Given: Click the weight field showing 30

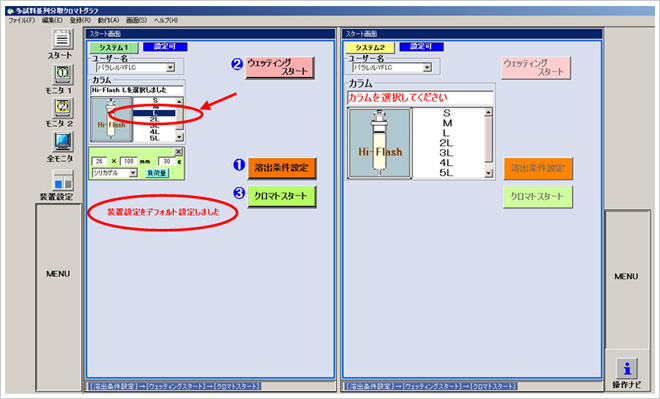Looking at the screenshot, I should click(167, 161).
